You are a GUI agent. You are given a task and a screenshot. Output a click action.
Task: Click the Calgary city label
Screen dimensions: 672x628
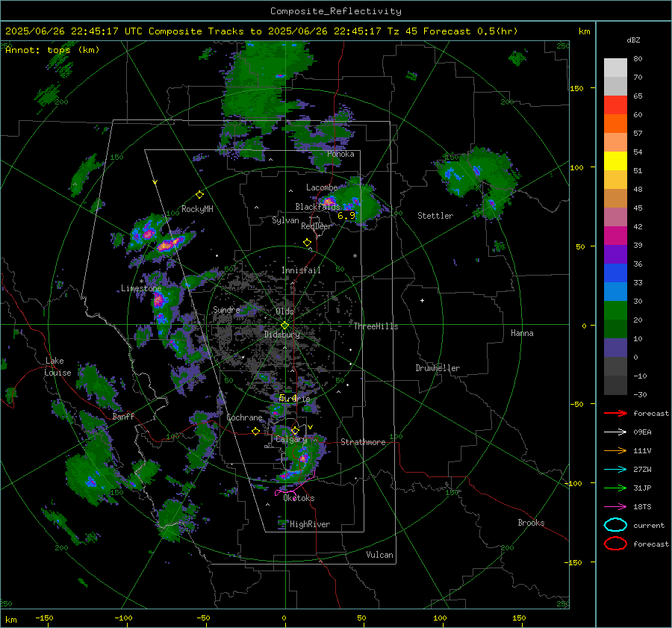tap(291, 439)
